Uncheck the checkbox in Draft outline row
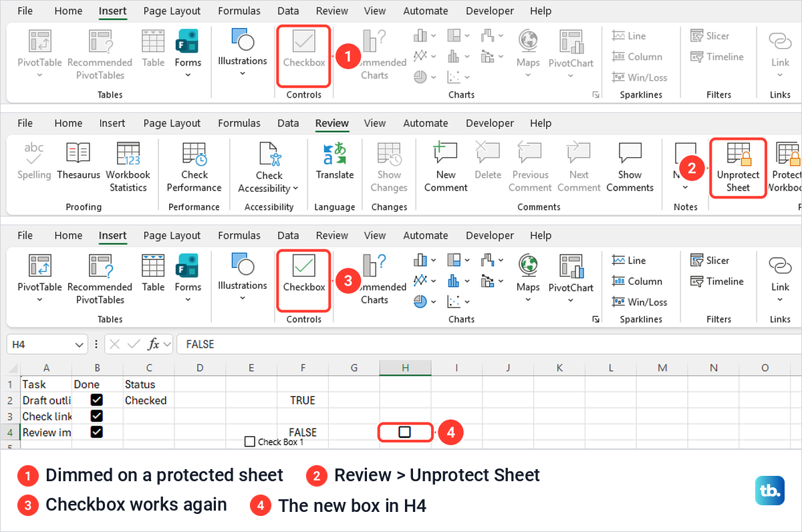The width and height of the screenshot is (802, 532). click(97, 400)
